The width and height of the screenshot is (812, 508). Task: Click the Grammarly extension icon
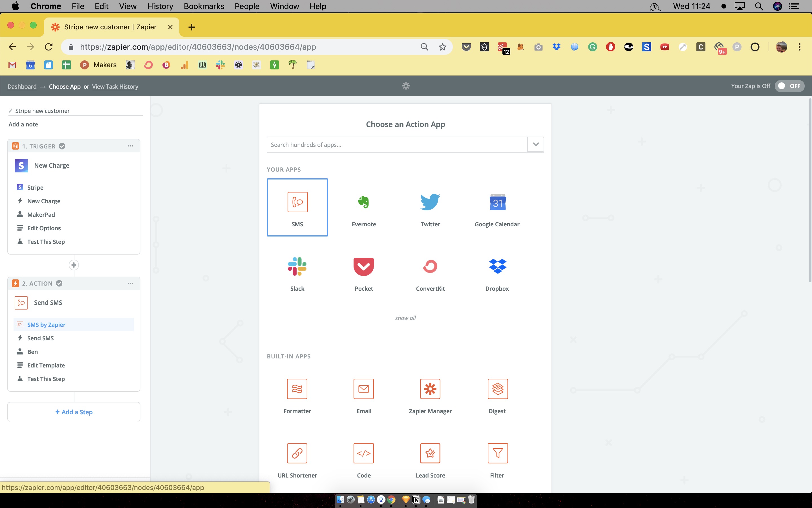(593, 47)
